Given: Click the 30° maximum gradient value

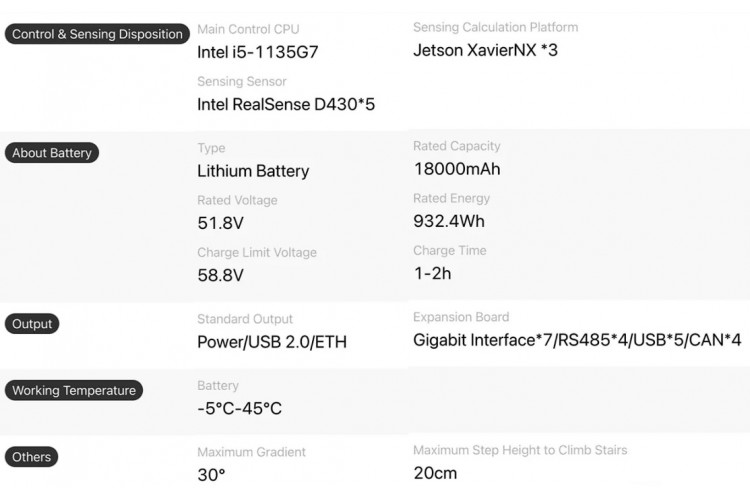Looking at the screenshot, I should click(211, 475).
